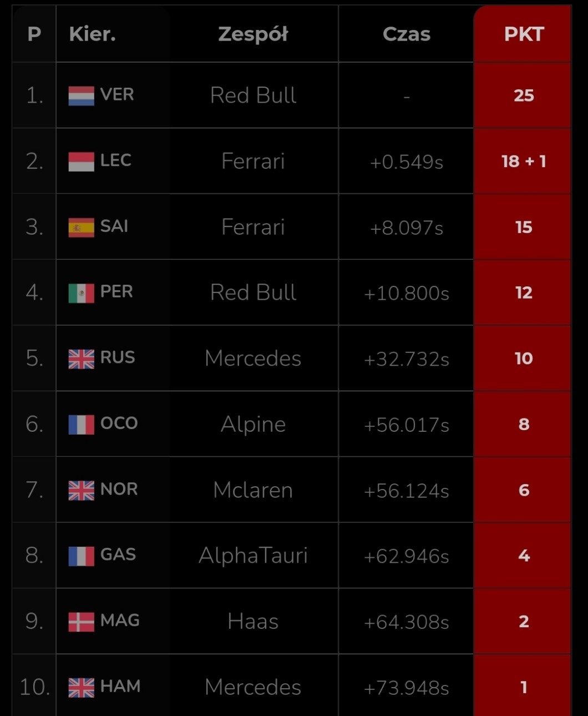Click the Alpine team name
Screen dimensions: 588x716
(x=253, y=425)
